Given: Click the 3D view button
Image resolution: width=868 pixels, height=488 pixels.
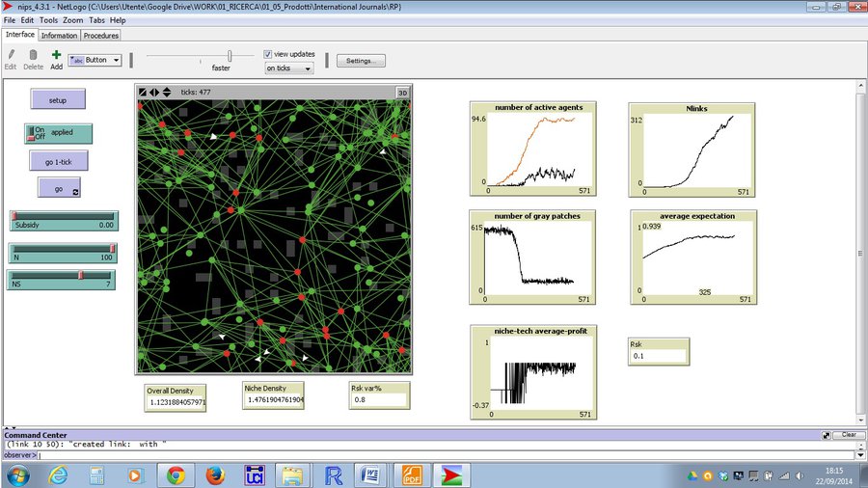Looking at the screenshot, I should [x=403, y=93].
